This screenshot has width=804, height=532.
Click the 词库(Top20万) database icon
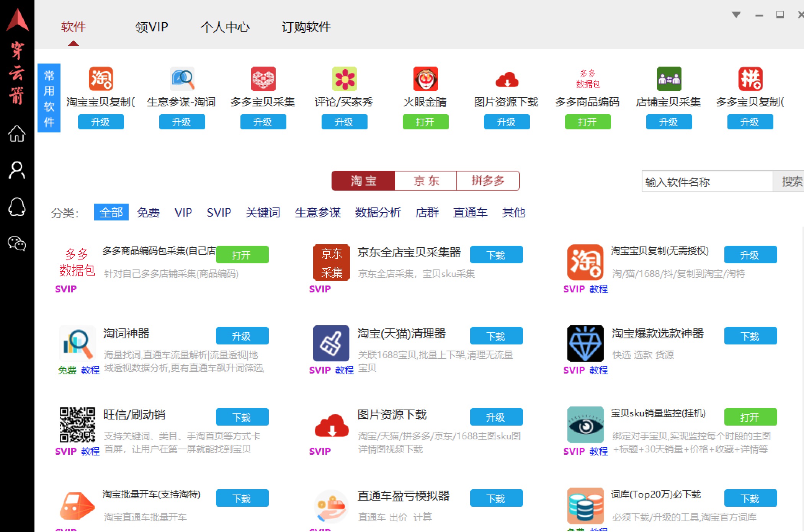[x=586, y=506]
